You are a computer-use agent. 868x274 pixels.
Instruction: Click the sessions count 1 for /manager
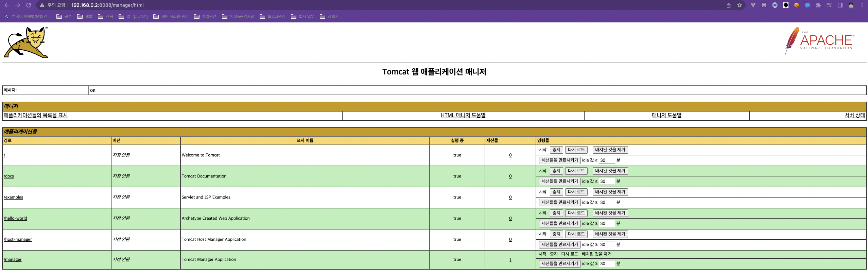(510, 259)
